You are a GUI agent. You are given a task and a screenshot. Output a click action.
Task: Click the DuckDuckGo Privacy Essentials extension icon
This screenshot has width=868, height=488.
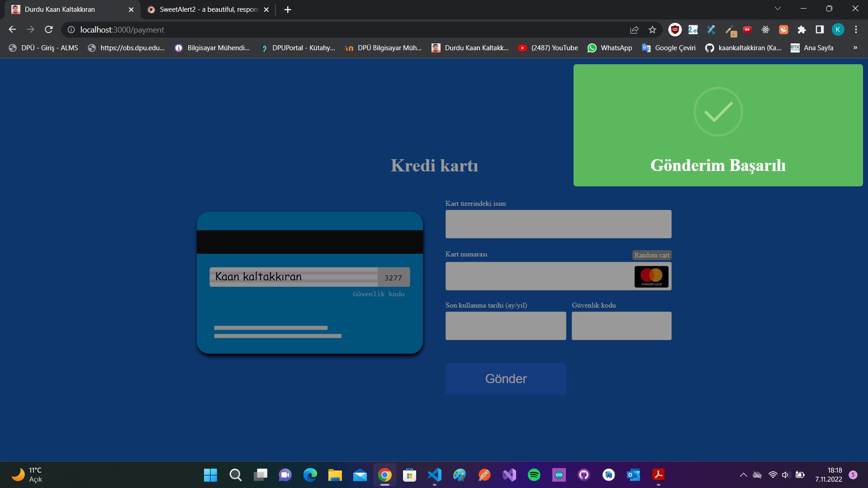click(783, 29)
